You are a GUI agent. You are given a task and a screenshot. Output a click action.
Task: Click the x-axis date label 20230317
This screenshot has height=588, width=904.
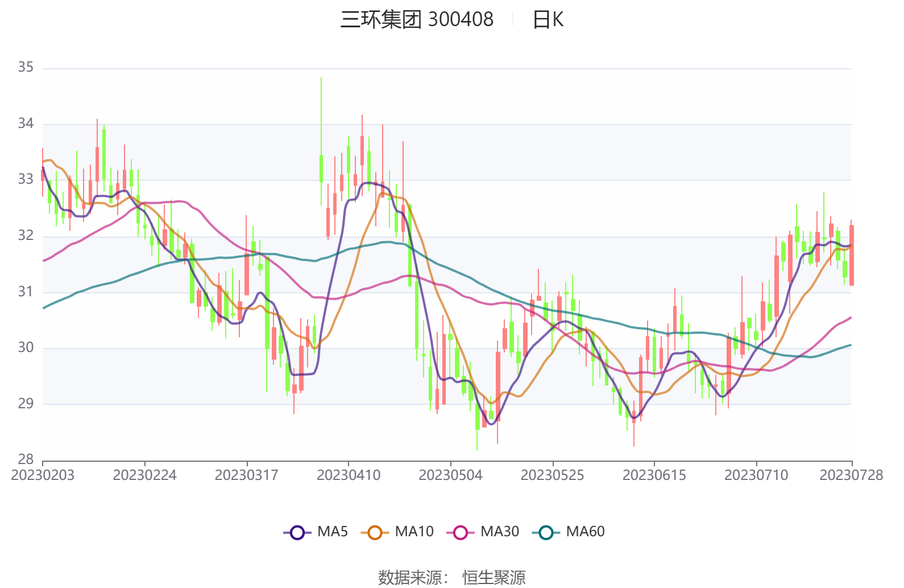[247, 475]
